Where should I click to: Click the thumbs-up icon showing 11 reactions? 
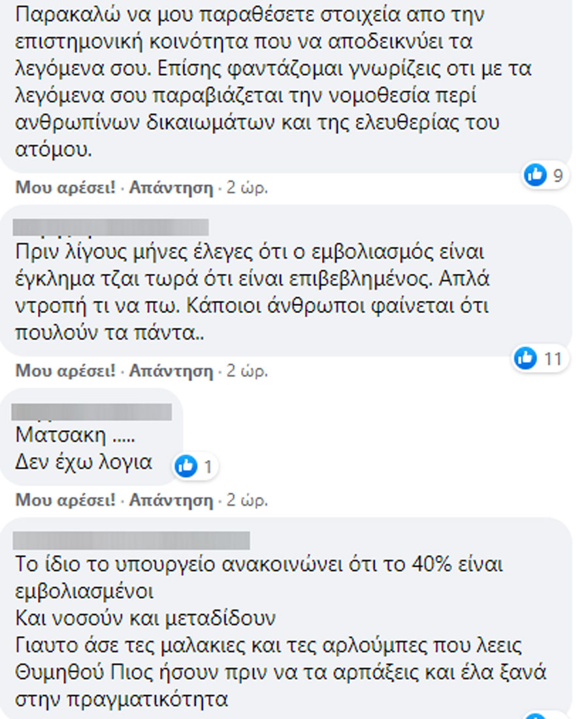click(x=525, y=358)
